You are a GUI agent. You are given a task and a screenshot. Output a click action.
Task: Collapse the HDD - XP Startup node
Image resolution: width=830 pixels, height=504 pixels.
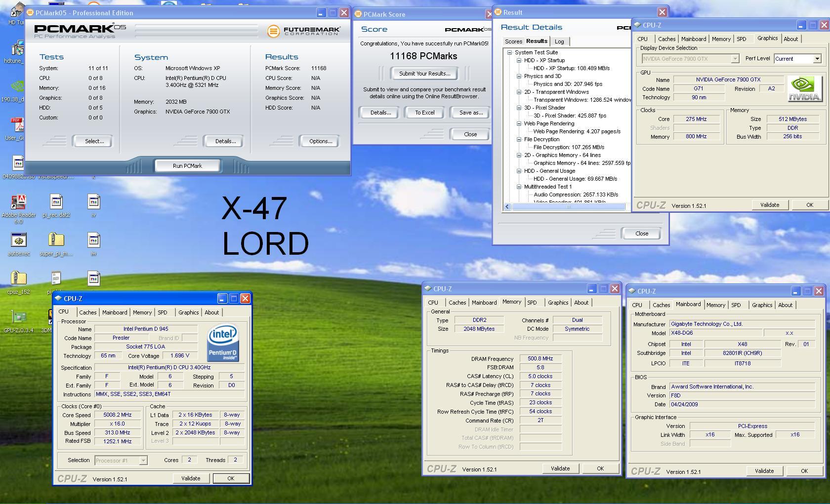pos(519,60)
